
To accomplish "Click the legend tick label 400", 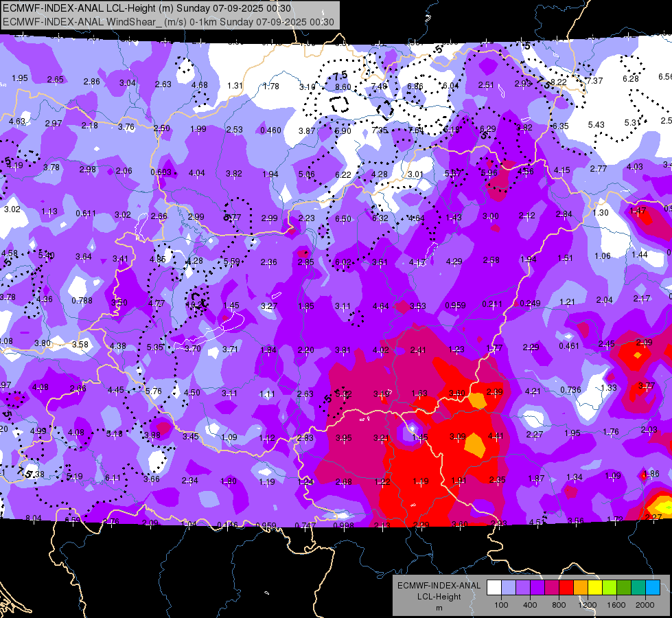I will [x=530, y=605].
